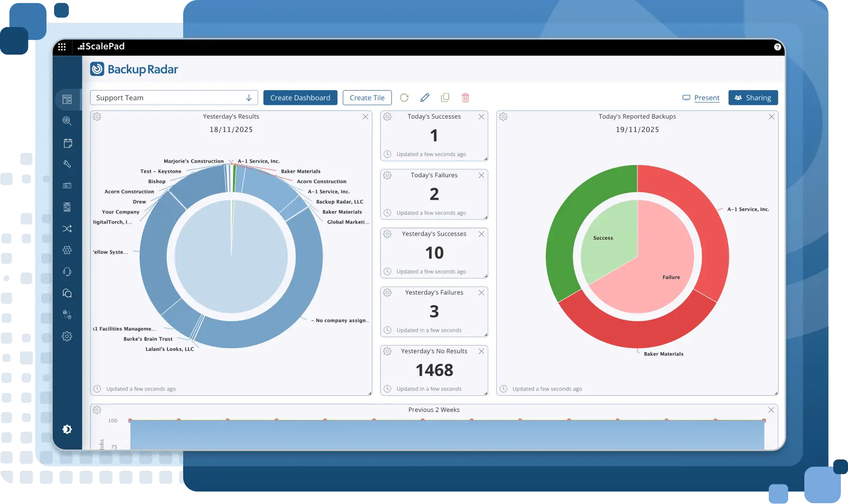This screenshot has height=504, width=848.
Task: Click the Sharing button
Action: pyautogui.click(x=753, y=98)
